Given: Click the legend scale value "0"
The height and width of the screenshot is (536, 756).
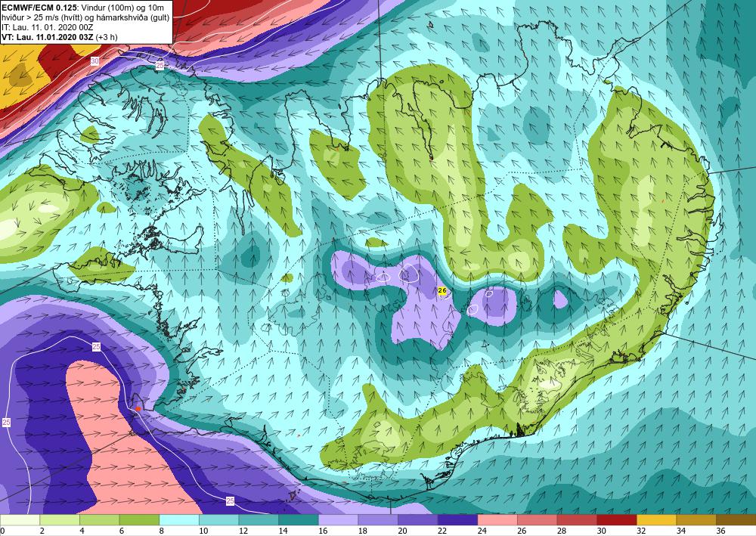Looking at the screenshot, I should tap(3, 531).
